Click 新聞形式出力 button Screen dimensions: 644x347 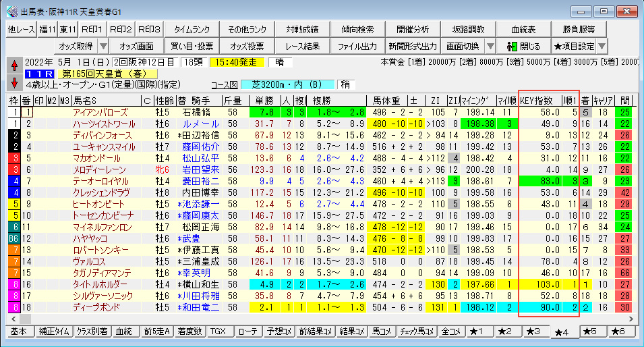413,46
